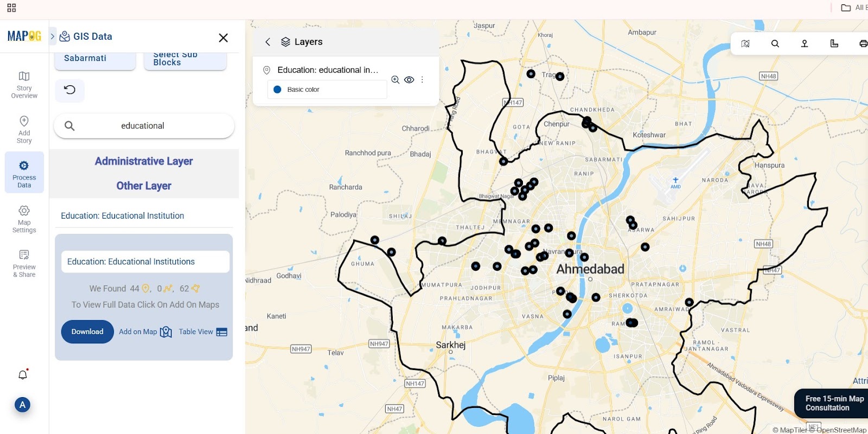Screen dimensions: 868x434
Task: Click the apps grid icon at the top left
Action: click(11, 8)
